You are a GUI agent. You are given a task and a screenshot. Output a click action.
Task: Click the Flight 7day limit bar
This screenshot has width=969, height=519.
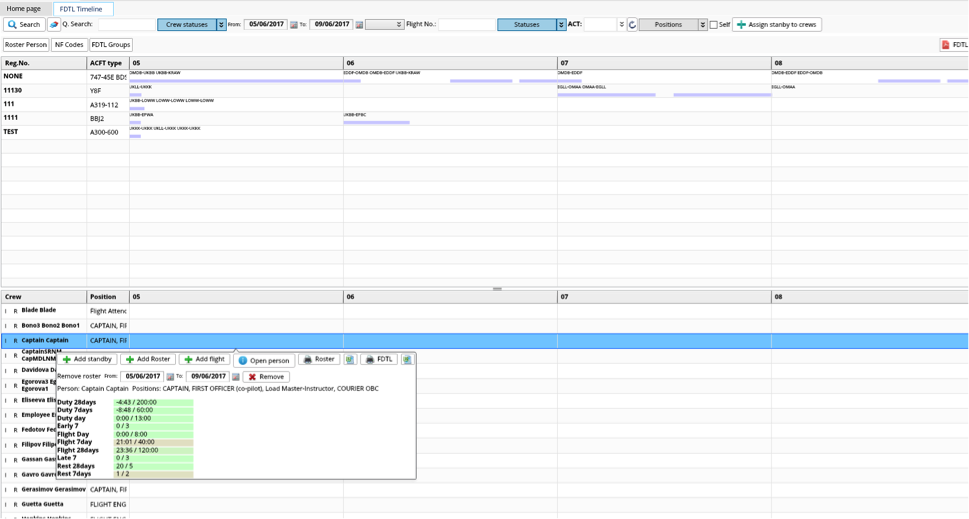tap(153, 442)
